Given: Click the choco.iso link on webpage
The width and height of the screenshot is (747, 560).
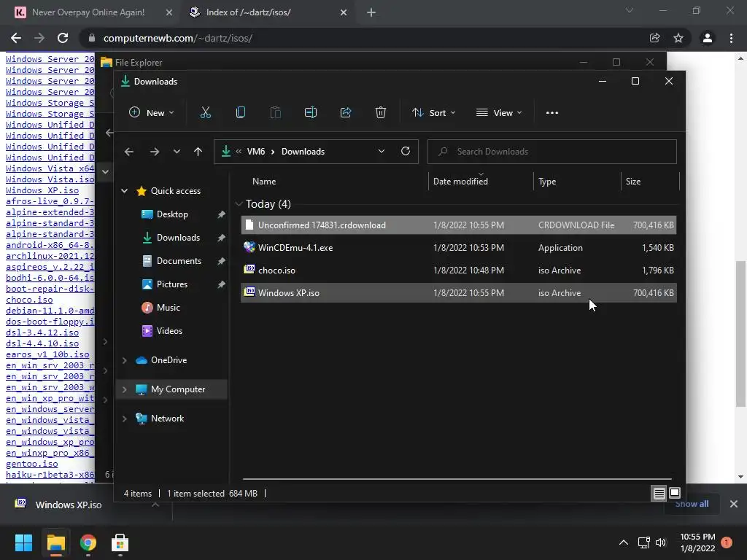Looking at the screenshot, I should tap(29, 300).
